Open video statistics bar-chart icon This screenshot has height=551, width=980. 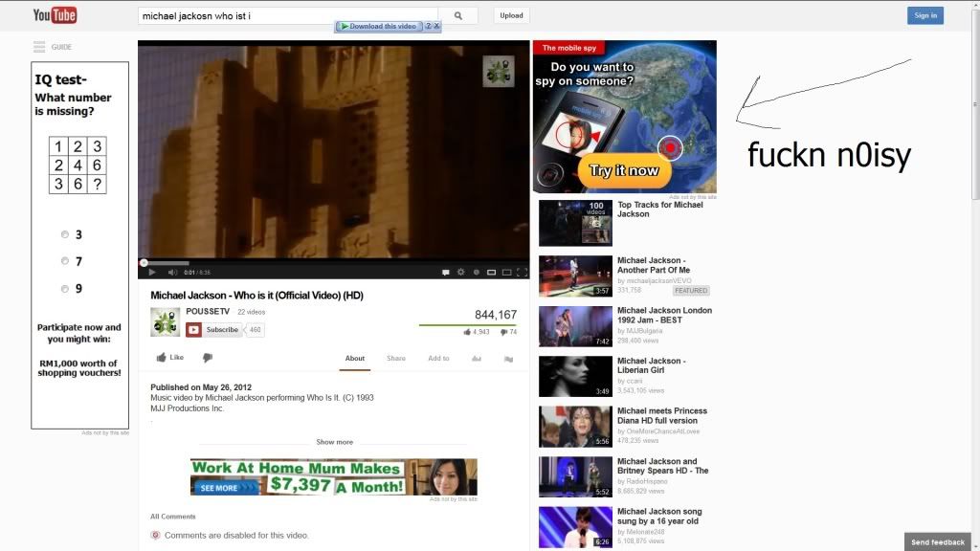point(477,359)
